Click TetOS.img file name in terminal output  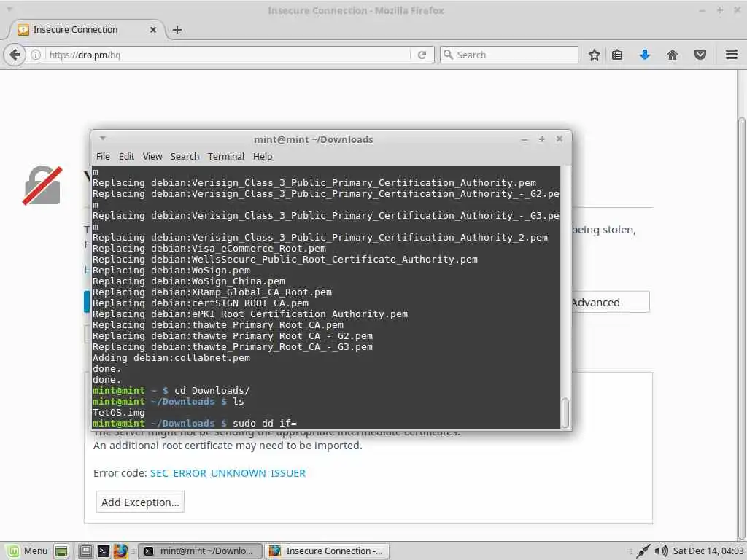(119, 413)
